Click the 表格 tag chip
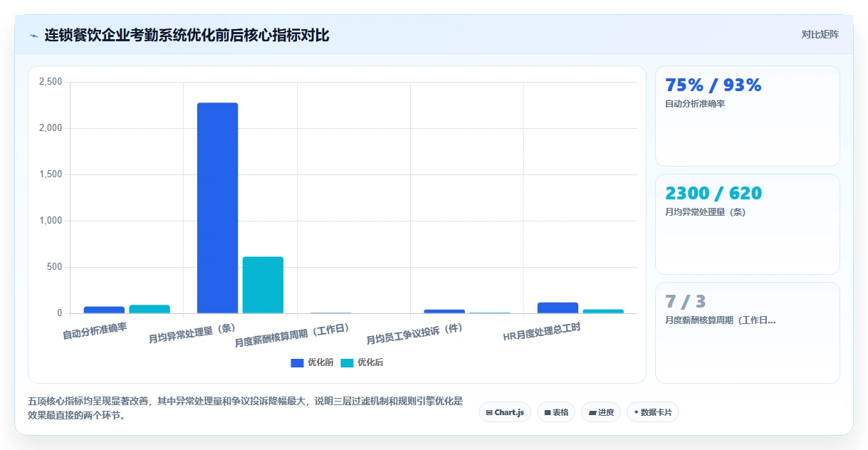 tap(556, 412)
